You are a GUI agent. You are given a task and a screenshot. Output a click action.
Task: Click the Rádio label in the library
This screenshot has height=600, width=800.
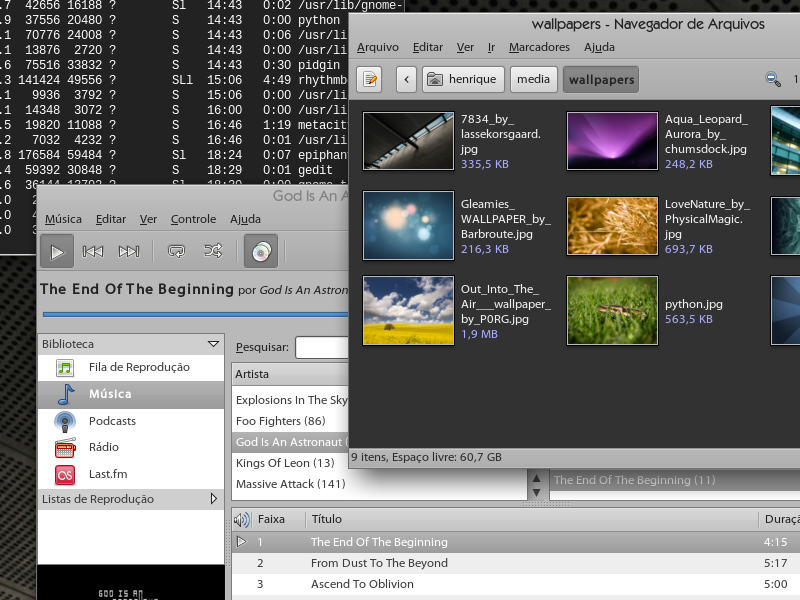(104, 447)
